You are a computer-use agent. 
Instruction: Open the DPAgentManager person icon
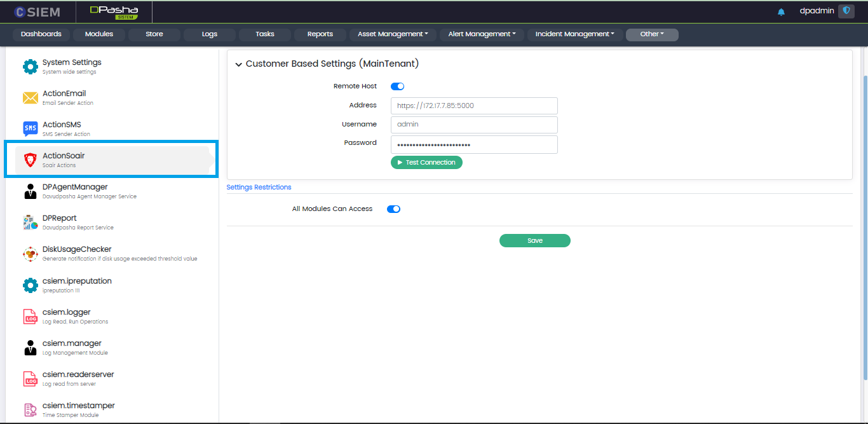(31, 191)
